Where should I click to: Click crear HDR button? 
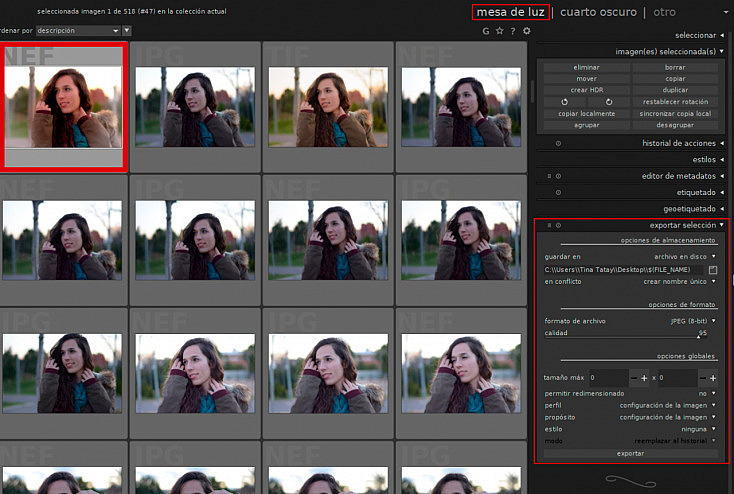[x=587, y=90]
